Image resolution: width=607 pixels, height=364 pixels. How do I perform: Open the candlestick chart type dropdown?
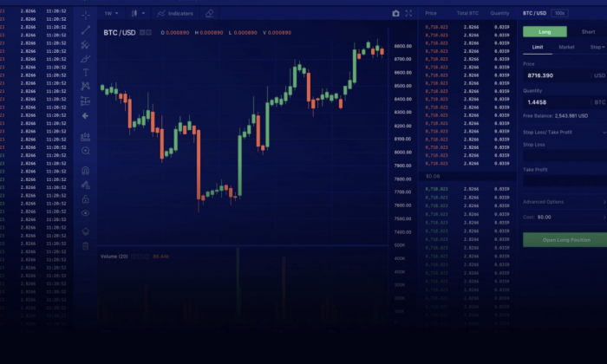[x=138, y=14]
